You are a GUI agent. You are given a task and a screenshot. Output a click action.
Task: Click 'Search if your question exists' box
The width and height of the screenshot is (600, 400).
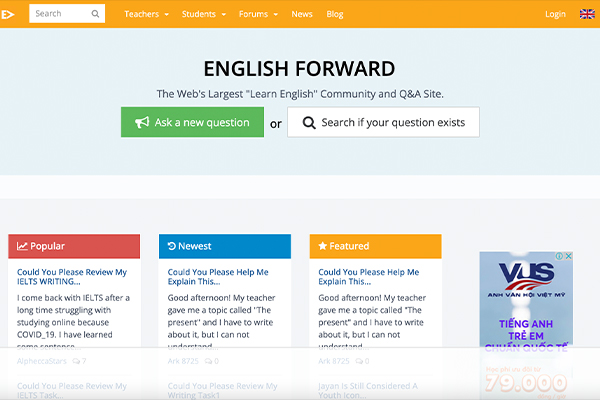(383, 122)
